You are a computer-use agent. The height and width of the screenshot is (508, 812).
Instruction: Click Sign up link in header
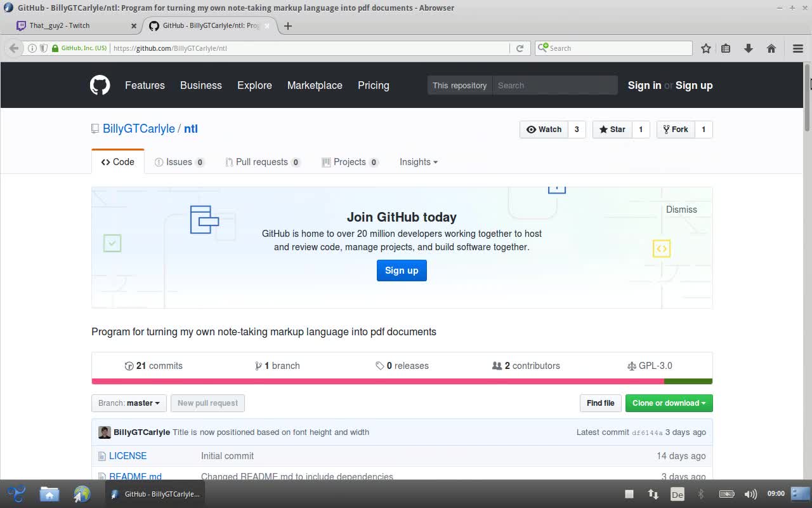pos(694,85)
